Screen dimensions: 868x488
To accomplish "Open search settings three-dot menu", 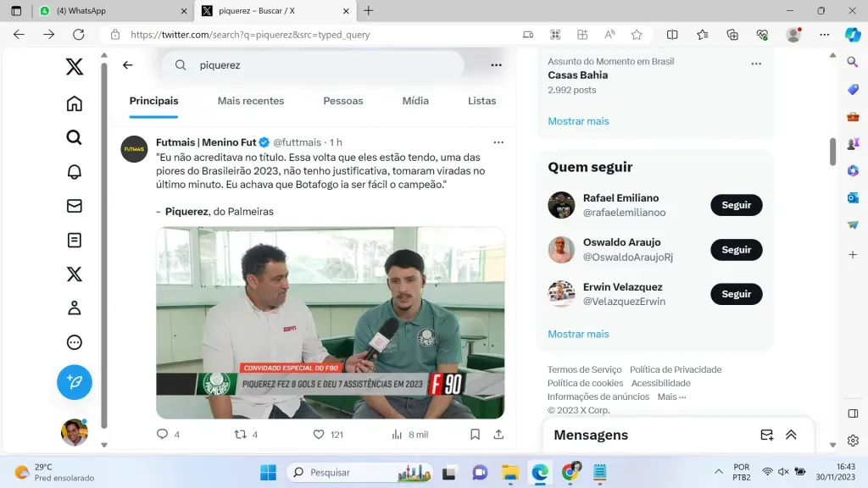I will (x=496, y=65).
